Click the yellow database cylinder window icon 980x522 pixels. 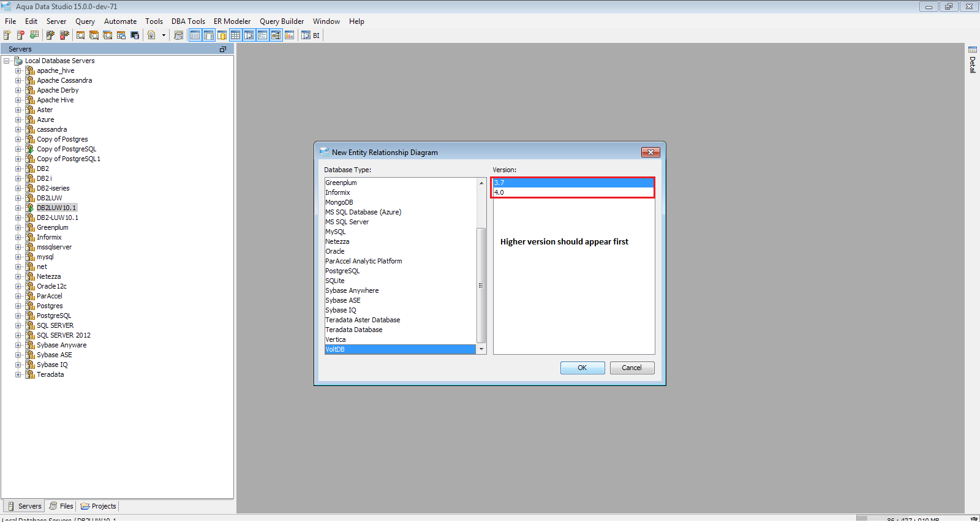[222, 36]
